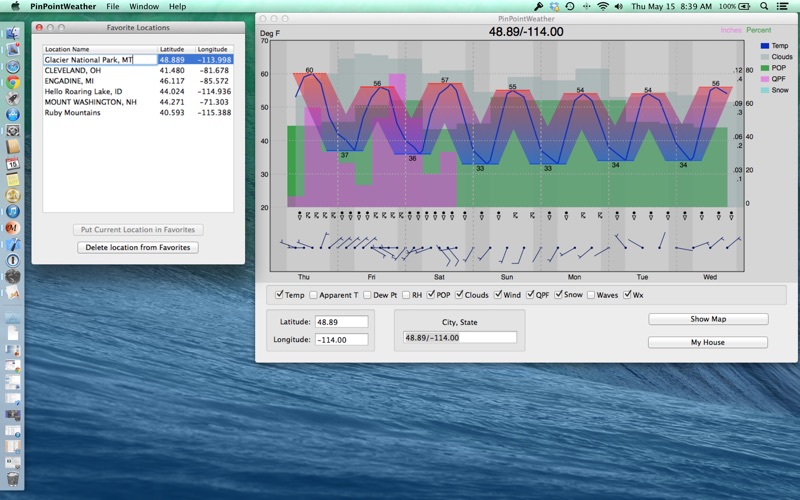
Task: Toggle the QPF checkbox
Action: click(530, 294)
